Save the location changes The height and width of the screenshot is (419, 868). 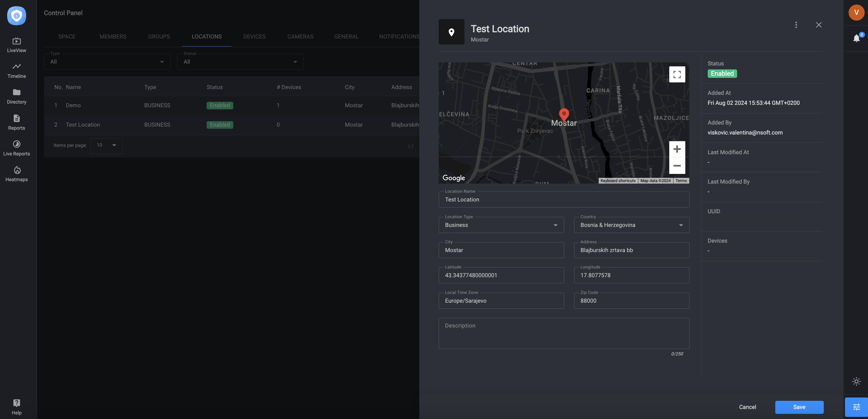799,407
